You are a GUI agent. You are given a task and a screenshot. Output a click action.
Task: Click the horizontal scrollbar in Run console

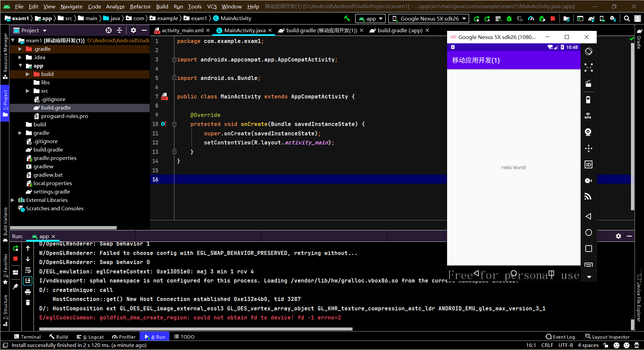pos(196,329)
